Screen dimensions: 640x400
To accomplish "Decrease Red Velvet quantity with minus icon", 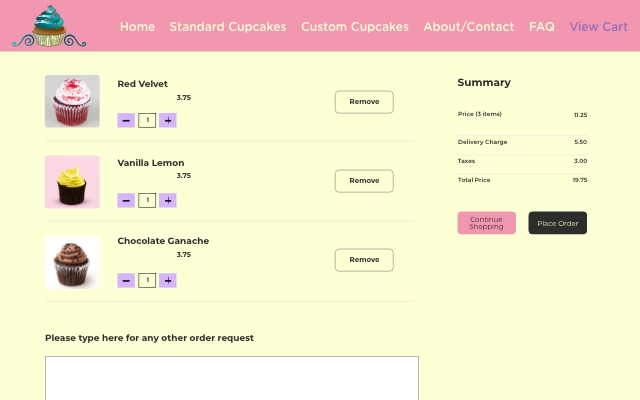I will click(x=126, y=120).
